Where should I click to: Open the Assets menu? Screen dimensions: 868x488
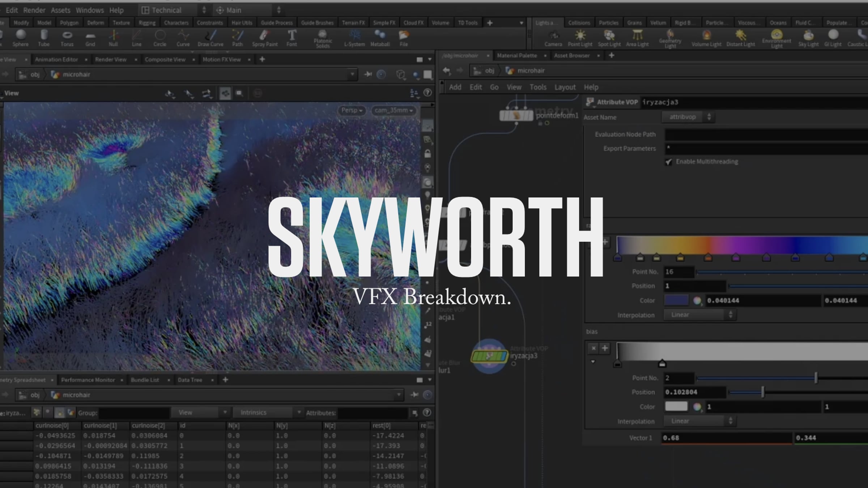click(60, 10)
